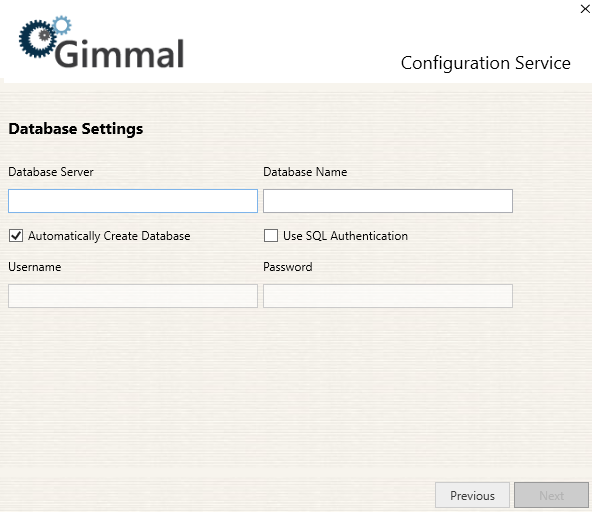Click inside the Password text box

[x=388, y=296]
